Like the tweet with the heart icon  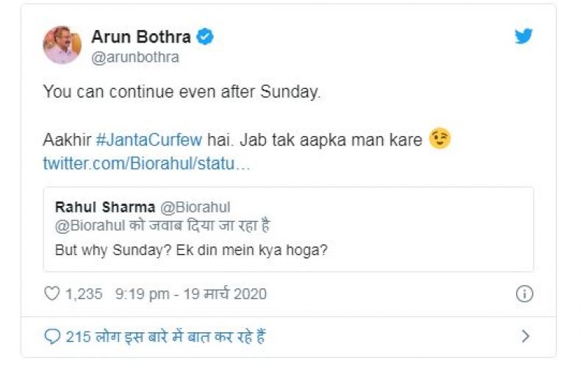[51, 294]
